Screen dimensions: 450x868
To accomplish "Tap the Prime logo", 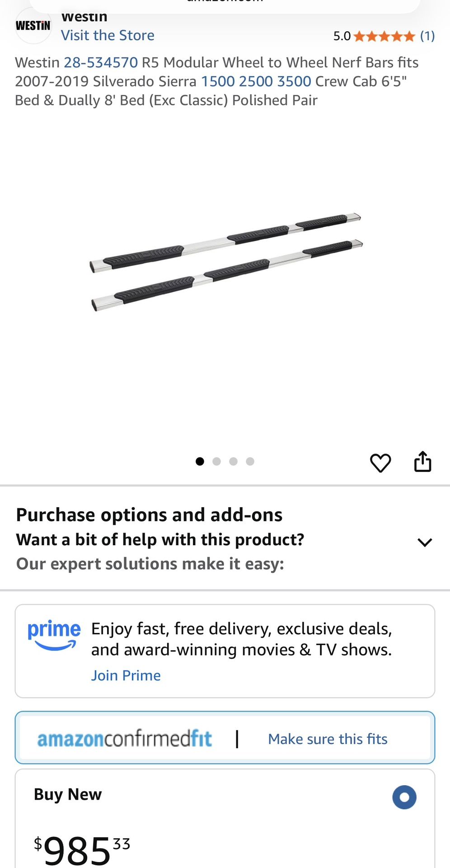I will [54, 634].
